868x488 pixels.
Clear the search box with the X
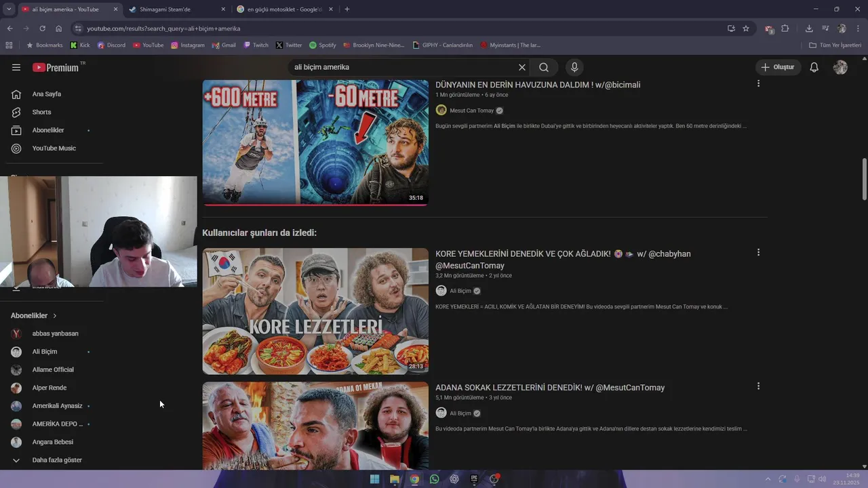pyautogui.click(x=522, y=67)
